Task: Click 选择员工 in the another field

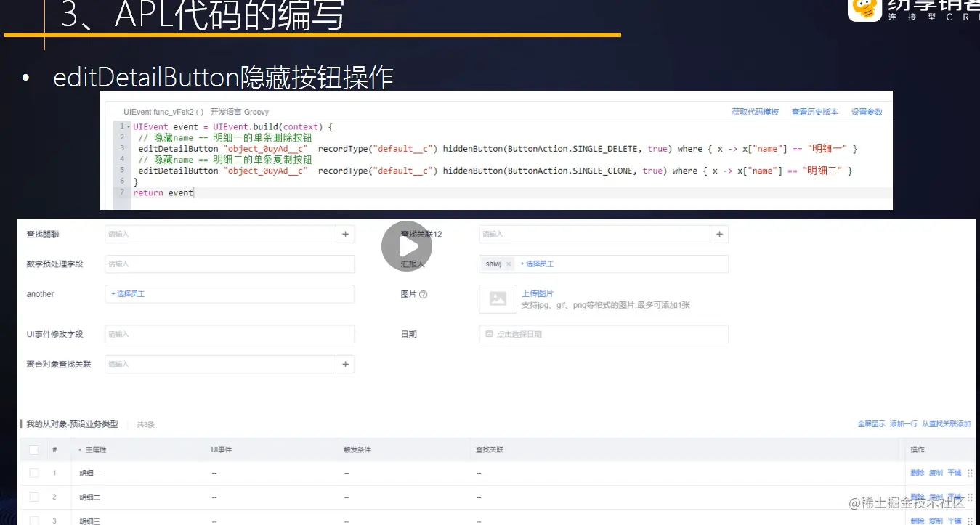Action: (x=128, y=294)
